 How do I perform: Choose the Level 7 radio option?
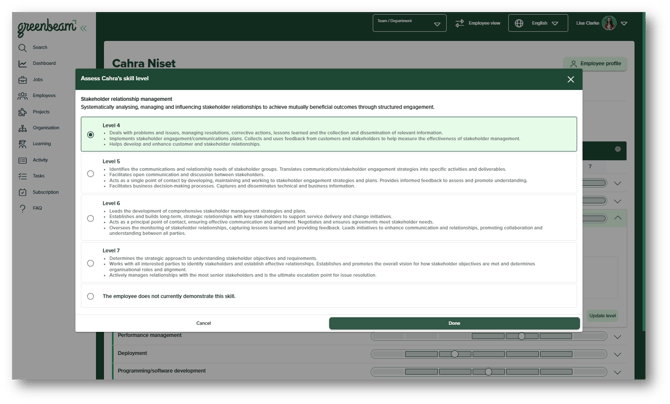click(91, 263)
